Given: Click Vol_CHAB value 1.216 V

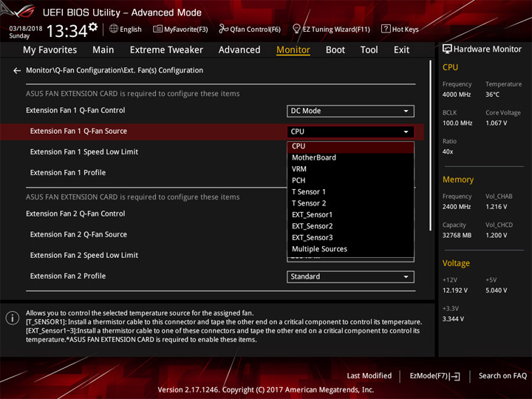Looking at the screenshot, I should click(x=496, y=207).
